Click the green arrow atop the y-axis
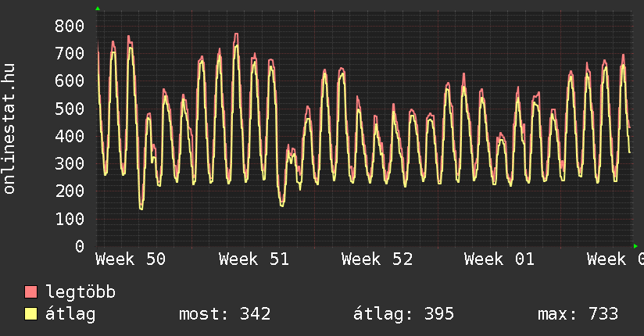644x336 pixels. click(x=98, y=9)
